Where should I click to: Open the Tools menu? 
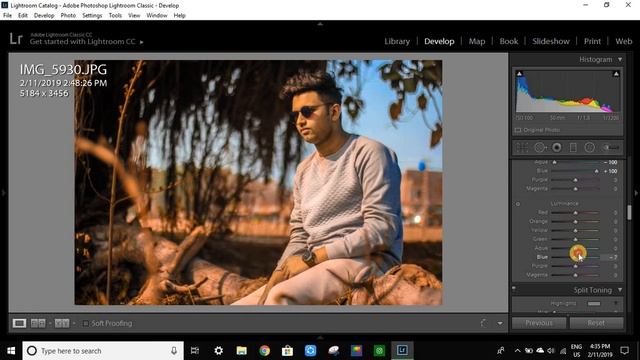point(115,16)
